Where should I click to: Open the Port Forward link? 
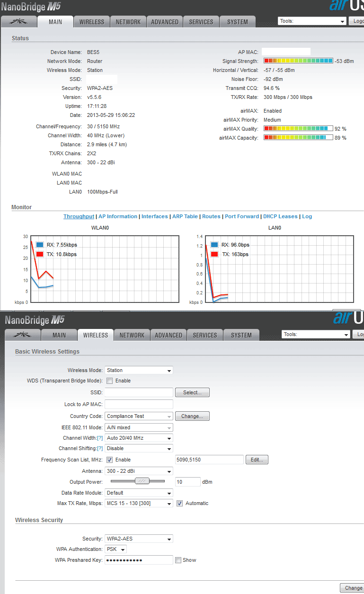click(242, 216)
